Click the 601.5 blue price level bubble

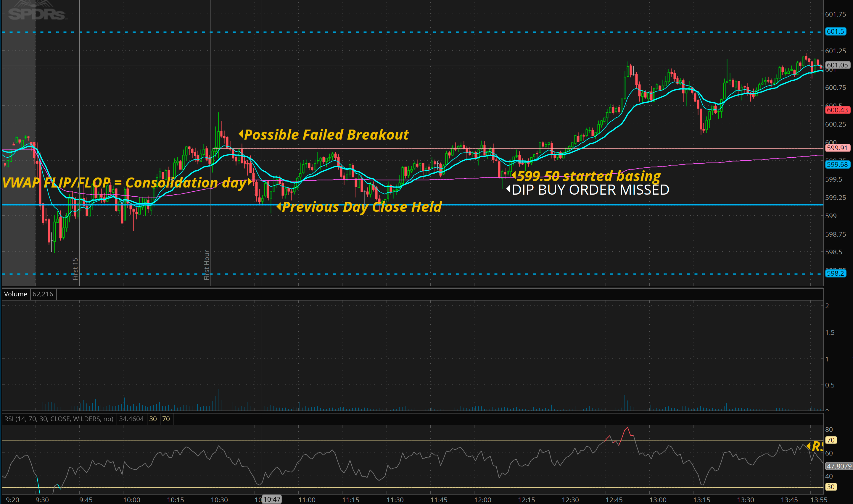pyautogui.click(x=835, y=32)
